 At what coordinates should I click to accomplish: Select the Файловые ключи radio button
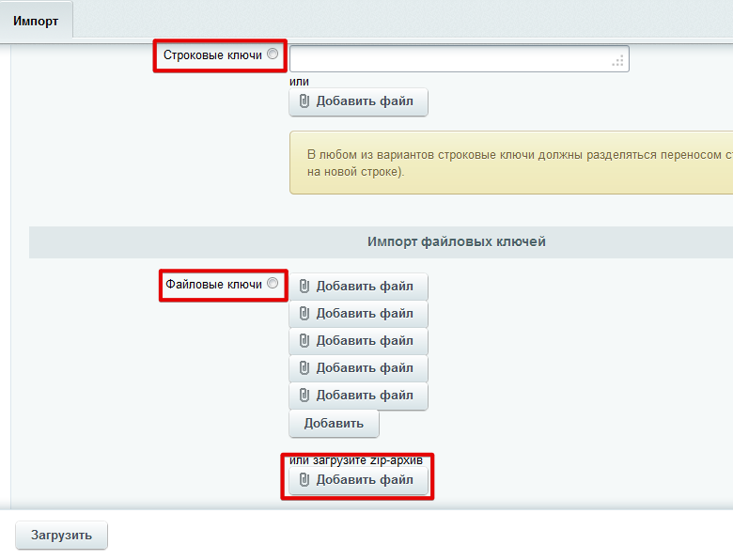pyautogui.click(x=273, y=283)
